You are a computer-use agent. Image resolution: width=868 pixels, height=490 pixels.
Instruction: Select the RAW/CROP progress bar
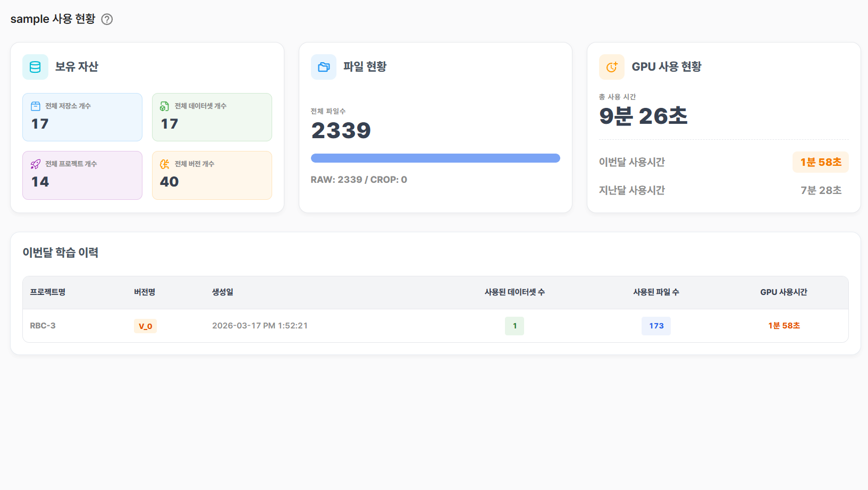[435, 158]
